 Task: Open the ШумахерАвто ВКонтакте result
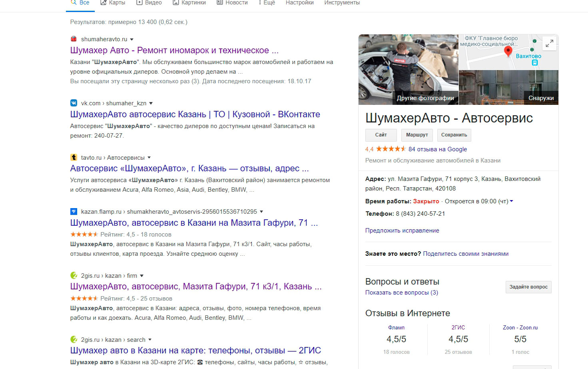195,114
